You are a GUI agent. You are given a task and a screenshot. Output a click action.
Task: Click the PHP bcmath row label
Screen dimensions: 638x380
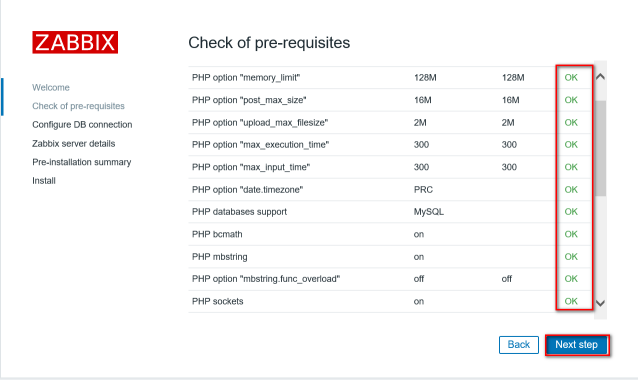pos(217,234)
